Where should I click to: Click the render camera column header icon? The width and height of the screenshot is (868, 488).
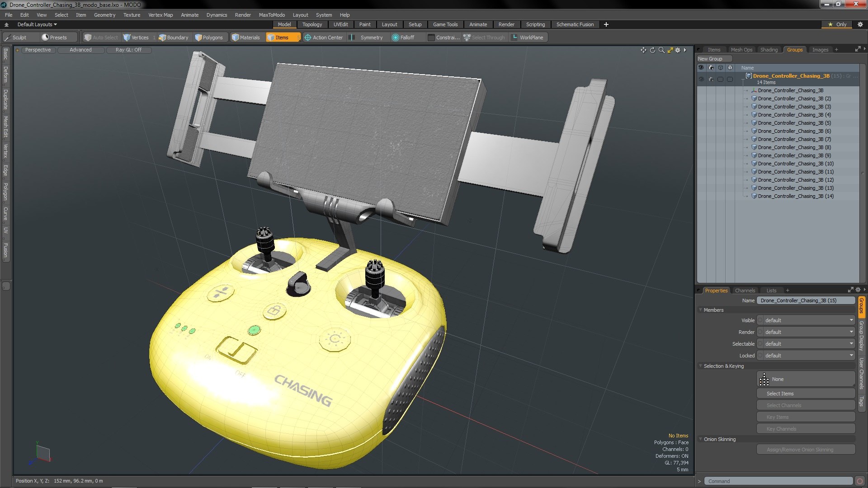click(x=711, y=68)
